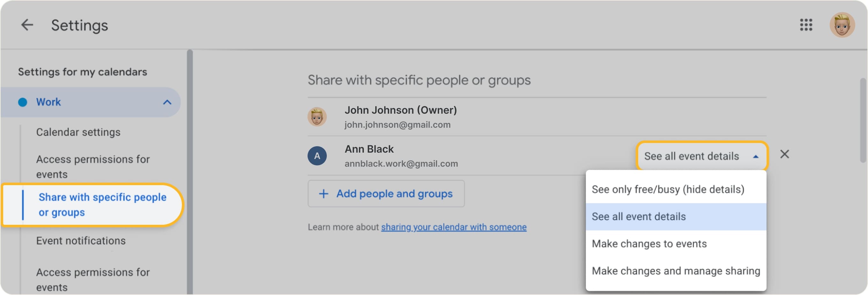Choose See only free/busy (hide details)

[668, 189]
